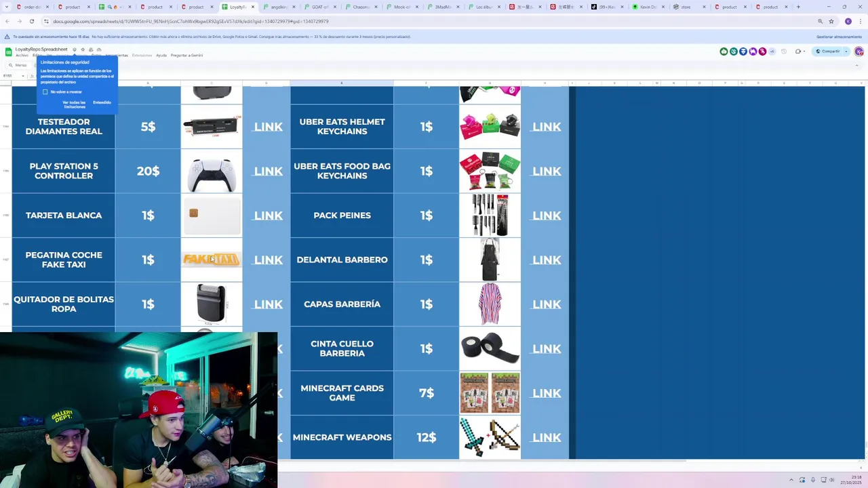This screenshot has width=868, height=488.
Task: Bookmark this page with the star icon
Action: click(x=831, y=21)
